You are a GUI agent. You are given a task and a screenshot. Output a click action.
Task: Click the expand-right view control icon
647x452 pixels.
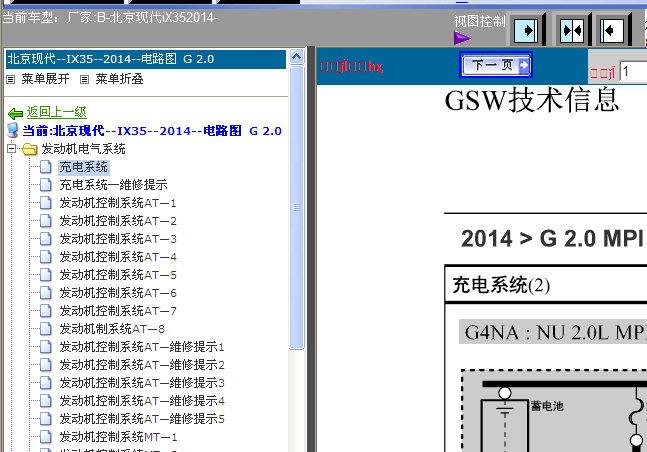coord(526,30)
